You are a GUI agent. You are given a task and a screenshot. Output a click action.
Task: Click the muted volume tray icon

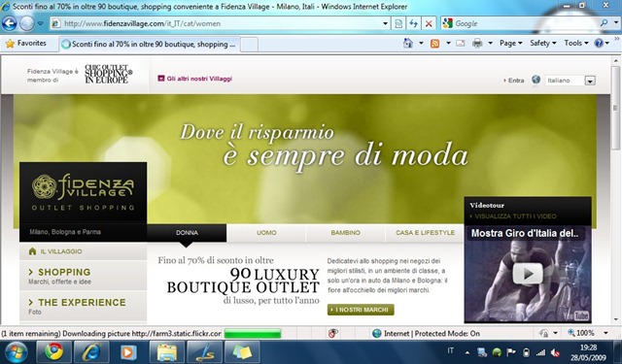pyautogui.click(x=556, y=352)
